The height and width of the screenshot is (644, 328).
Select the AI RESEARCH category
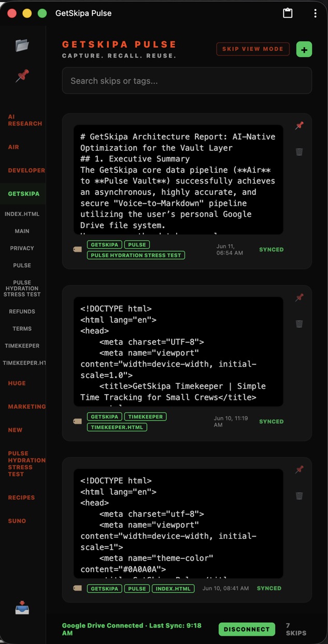pos(25,120)
